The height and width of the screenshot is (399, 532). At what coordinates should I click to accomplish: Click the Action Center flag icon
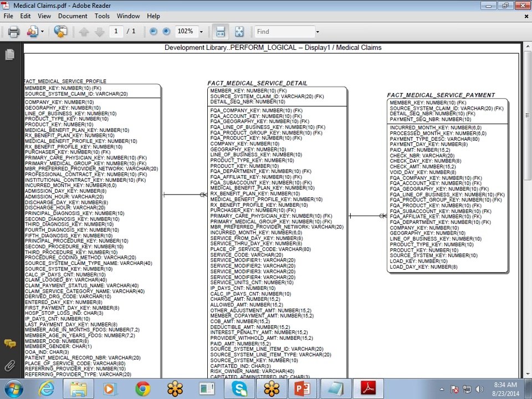[454, 389]
